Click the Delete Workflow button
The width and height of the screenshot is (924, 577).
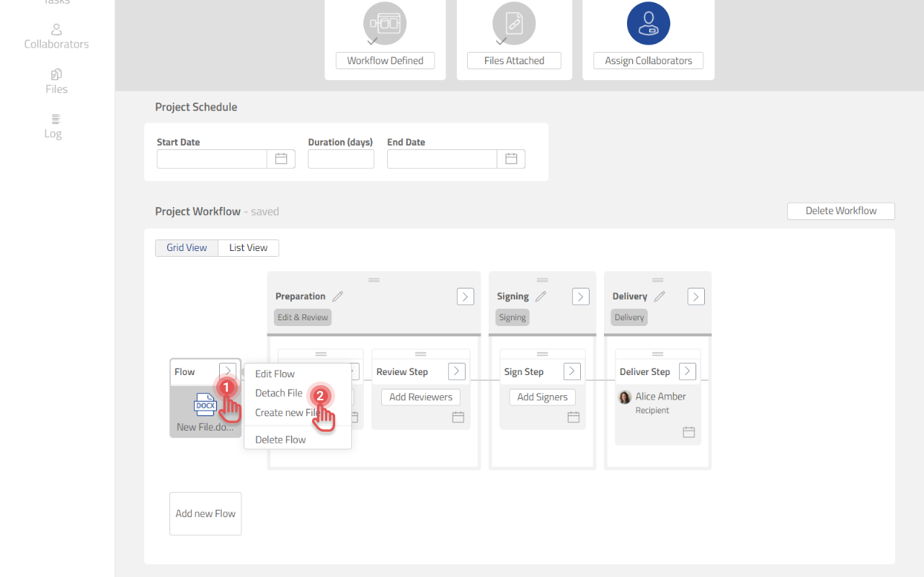tap(840, 211)
